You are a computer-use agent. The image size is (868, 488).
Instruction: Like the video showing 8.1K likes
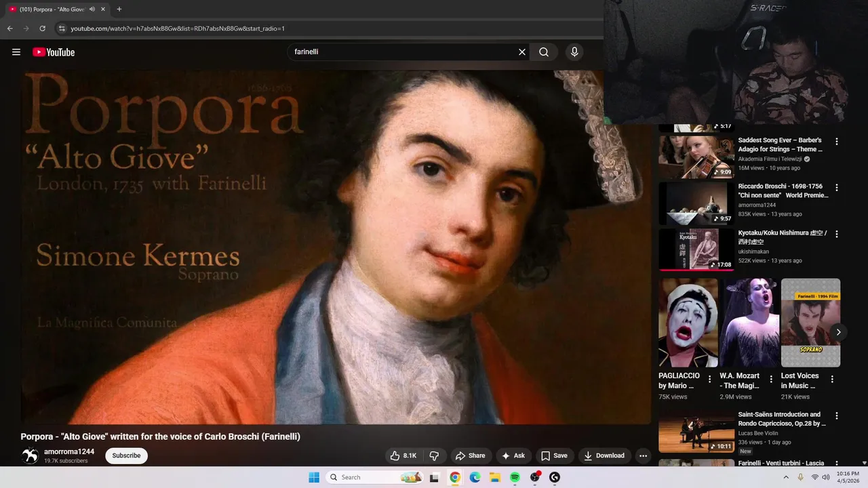pos(403,455)
